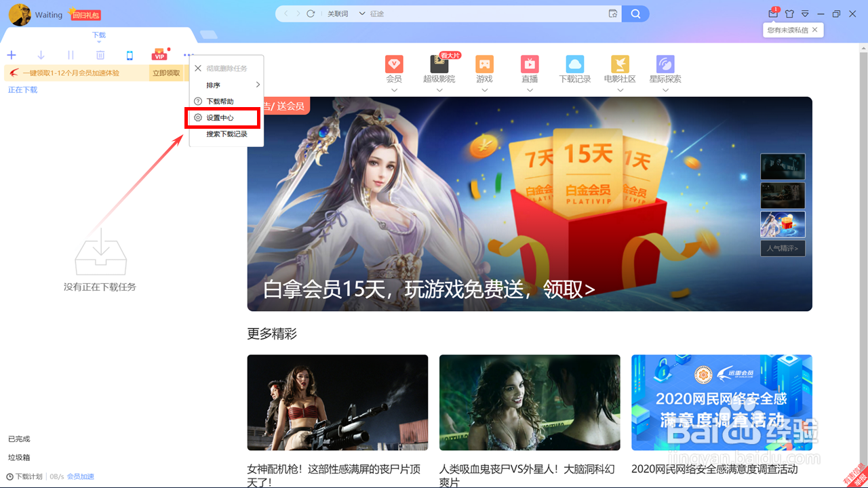Viewport: 868px width, 488px height.
Task: Click the 人气精评> button
Action: (x=783, y=249)
